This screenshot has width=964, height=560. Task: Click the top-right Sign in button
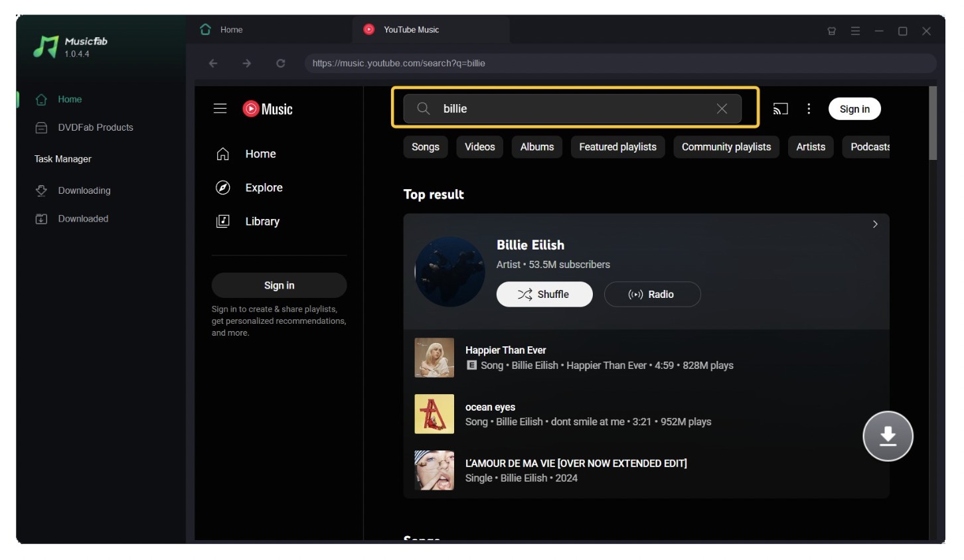tap(854, 109)
